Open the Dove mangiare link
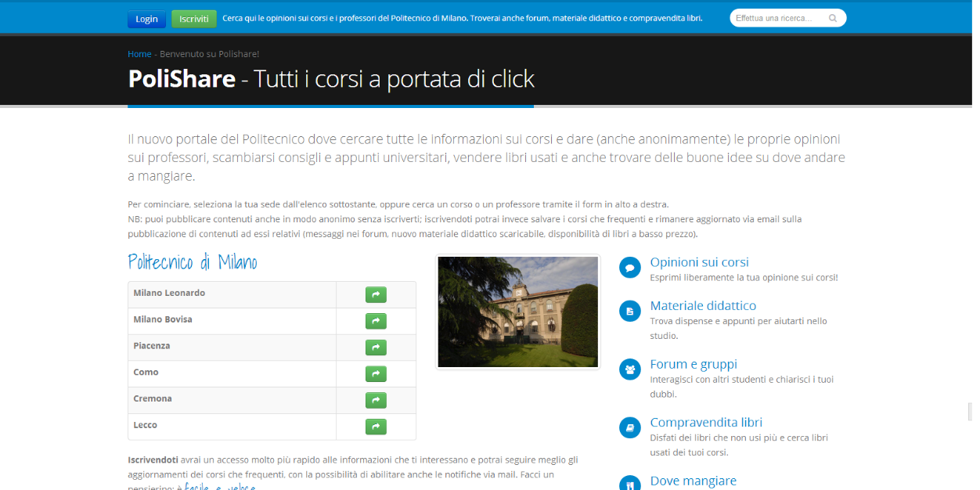 click(x=693, y=481)
